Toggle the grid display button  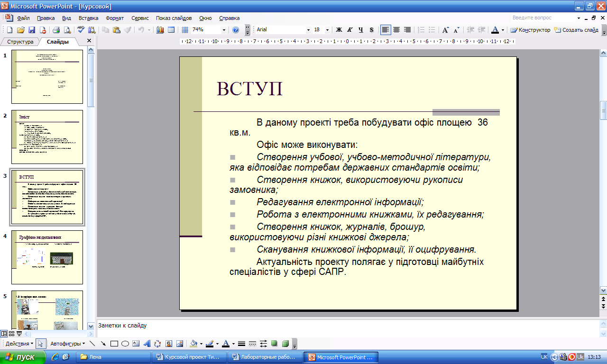point(185,30)
